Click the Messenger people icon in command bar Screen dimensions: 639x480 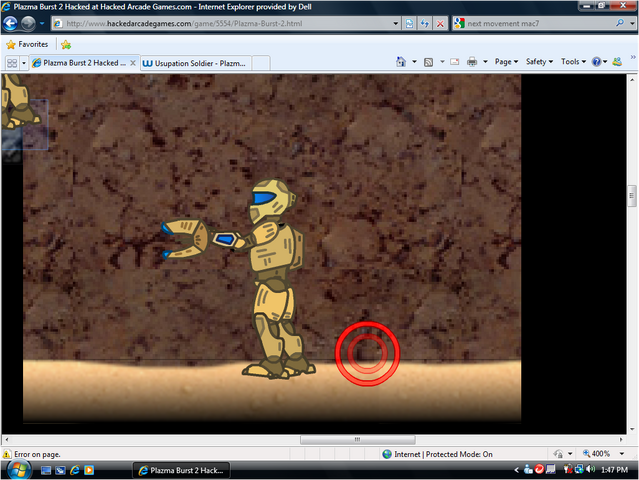coord(617,62)
